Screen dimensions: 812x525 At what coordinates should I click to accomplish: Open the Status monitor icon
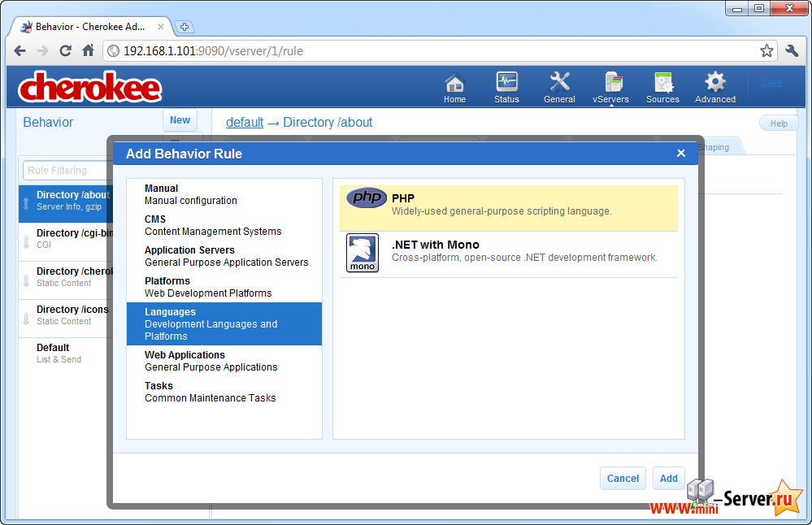(506, 82)
